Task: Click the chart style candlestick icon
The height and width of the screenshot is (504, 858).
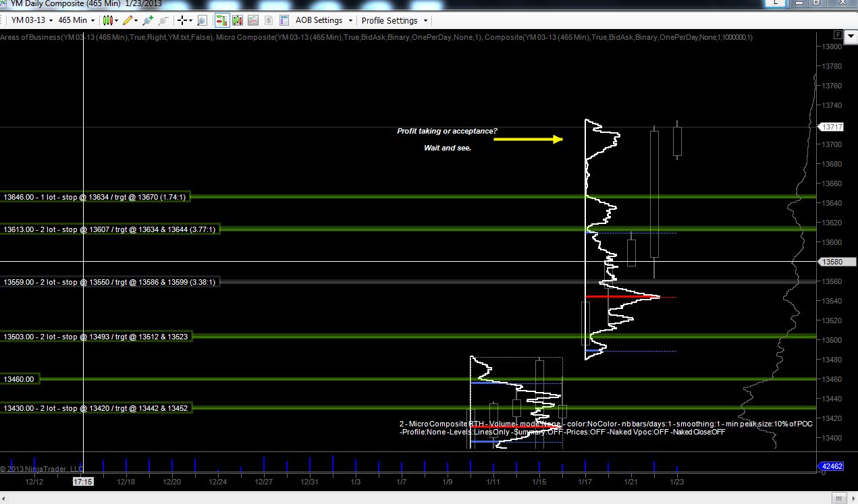Action: pos(107,20)
